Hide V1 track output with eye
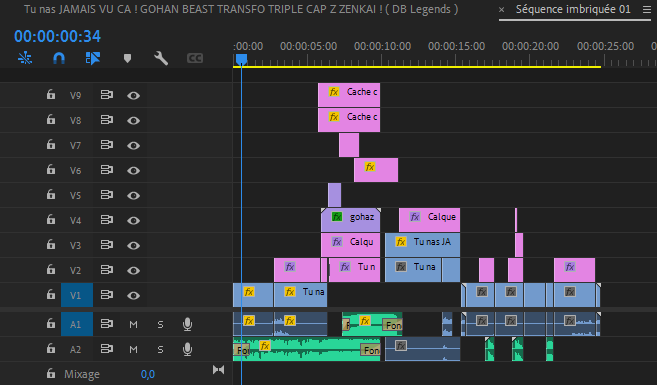This screenshot has width=657, height=385. pos(133,295)
